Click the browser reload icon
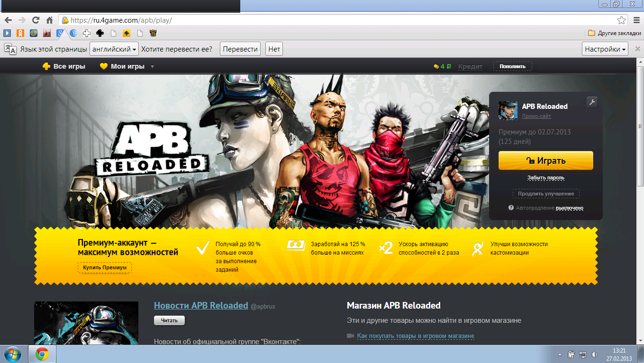 tap(36, 20)
